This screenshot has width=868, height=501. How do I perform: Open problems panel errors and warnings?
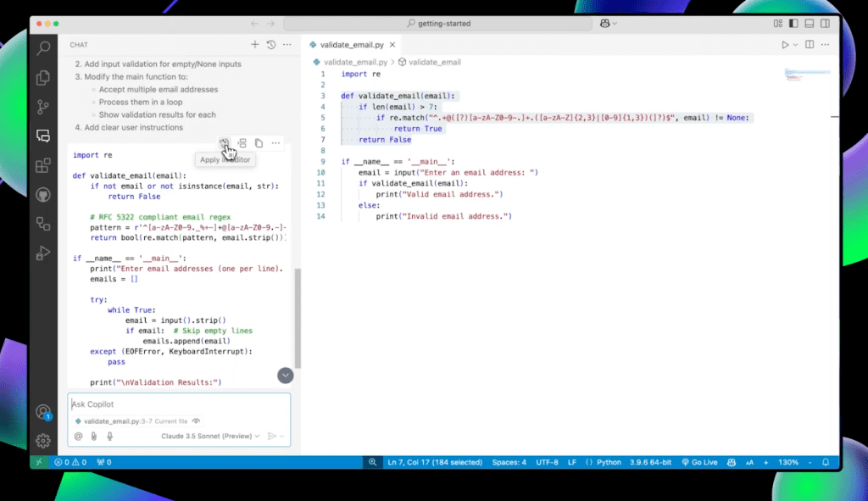[70, 462]
